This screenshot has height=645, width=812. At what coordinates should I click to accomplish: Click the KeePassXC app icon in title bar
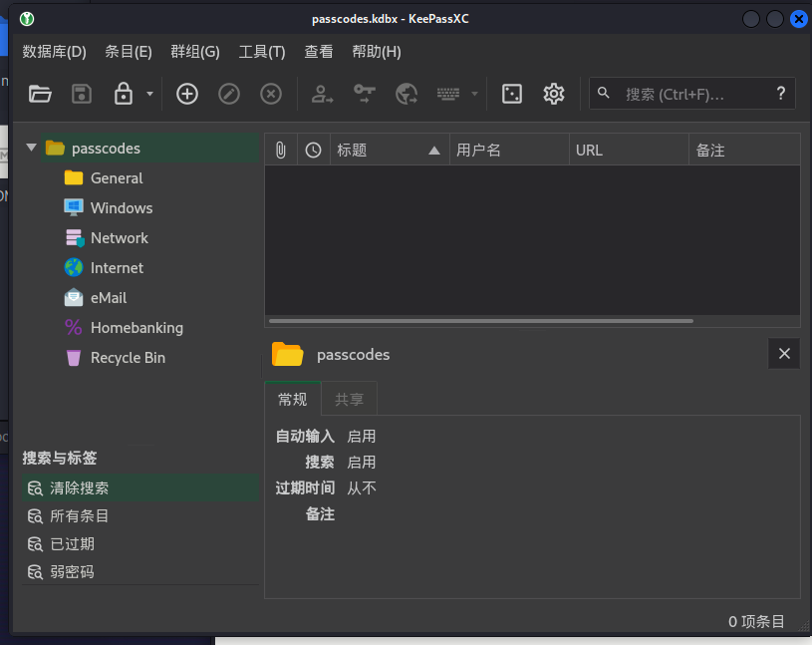(27, 19)
